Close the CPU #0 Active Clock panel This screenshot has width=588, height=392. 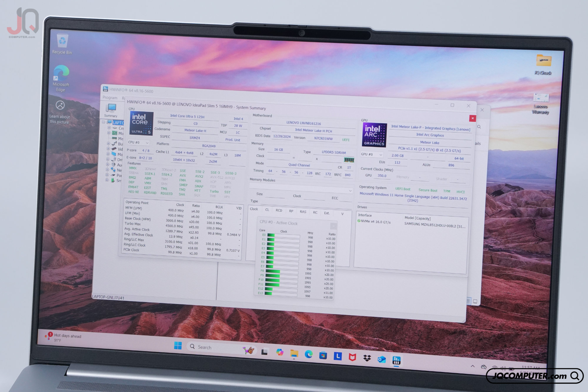333,226
